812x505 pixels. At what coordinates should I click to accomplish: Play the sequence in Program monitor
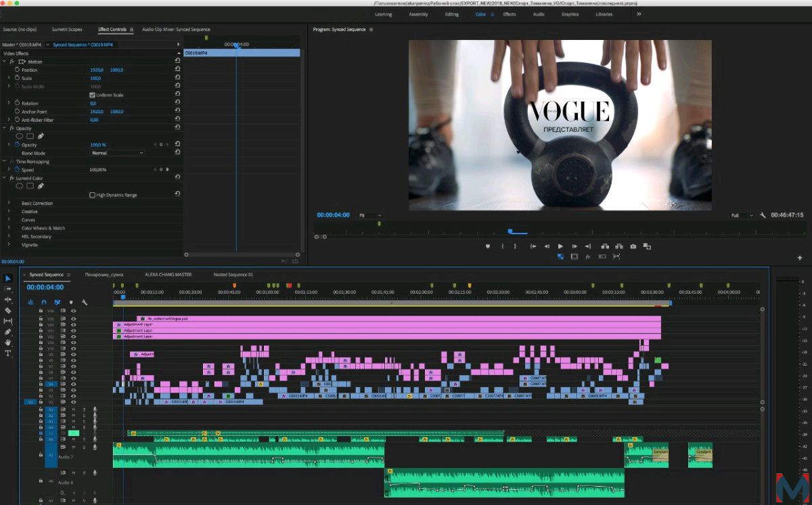[560, 246]
